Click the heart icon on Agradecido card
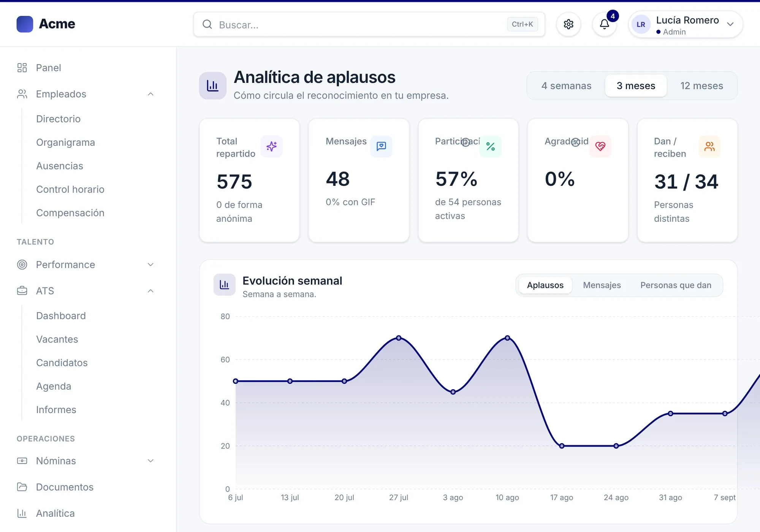Viewport: 760px width, 532px height. click(x=600, y=146)
